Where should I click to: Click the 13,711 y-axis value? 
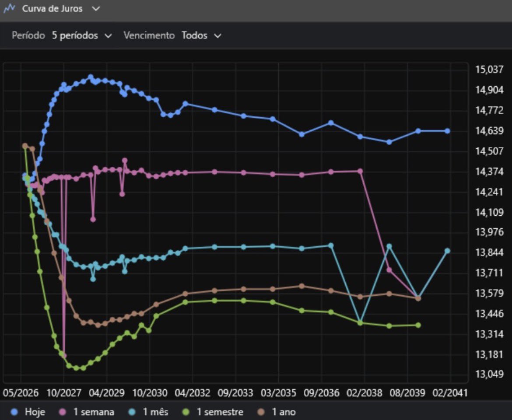490,273
